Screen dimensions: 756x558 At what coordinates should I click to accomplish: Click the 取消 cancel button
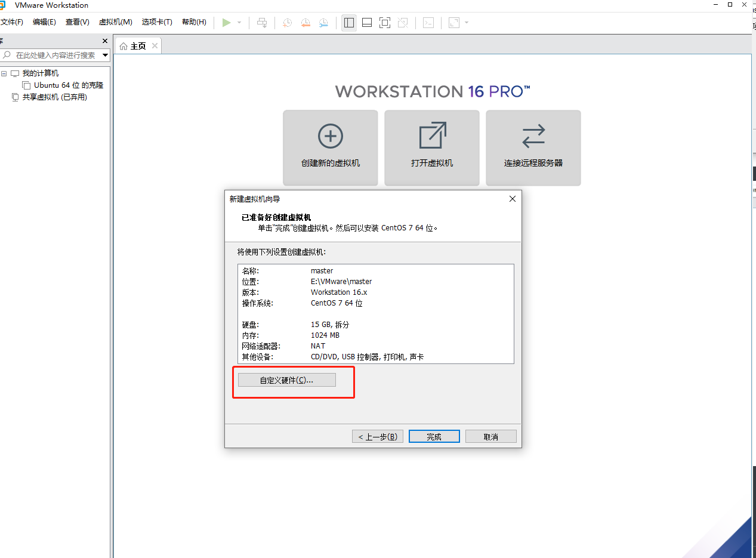pyautogui.click(x=491, y=437)
